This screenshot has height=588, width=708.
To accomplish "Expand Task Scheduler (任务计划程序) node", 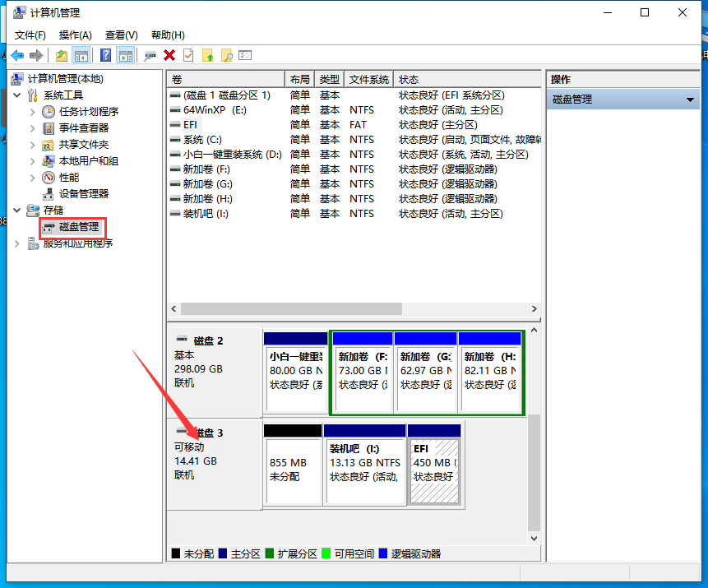I will pos(33,112).
